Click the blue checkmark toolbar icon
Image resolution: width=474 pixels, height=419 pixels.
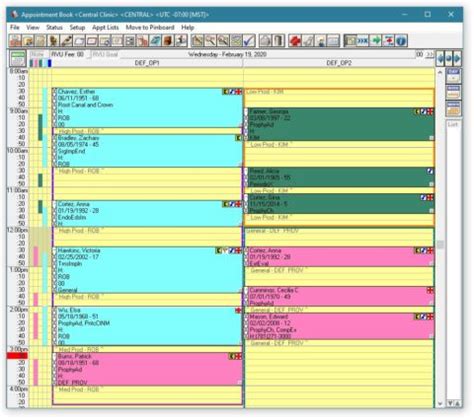[249, 41]
